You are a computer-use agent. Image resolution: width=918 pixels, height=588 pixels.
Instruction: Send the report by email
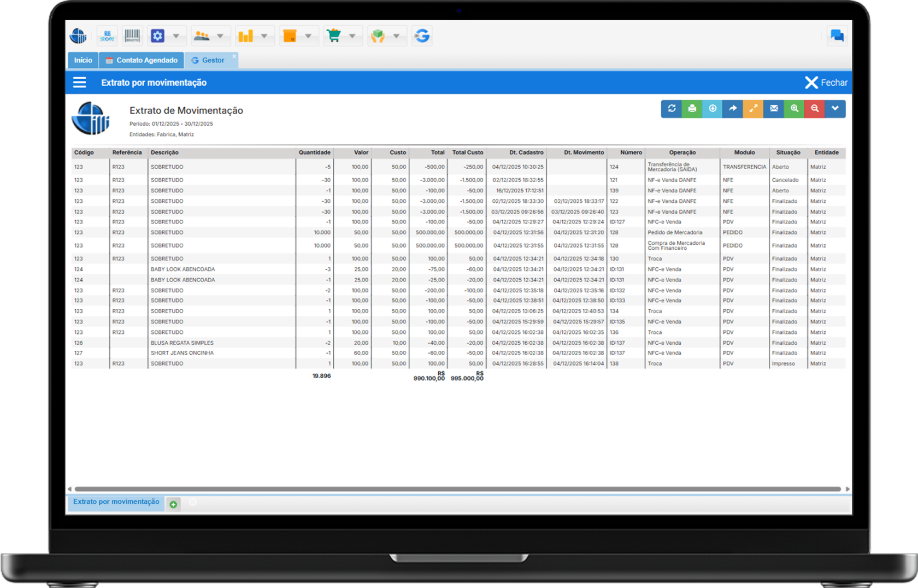click(x=774, y=109)
